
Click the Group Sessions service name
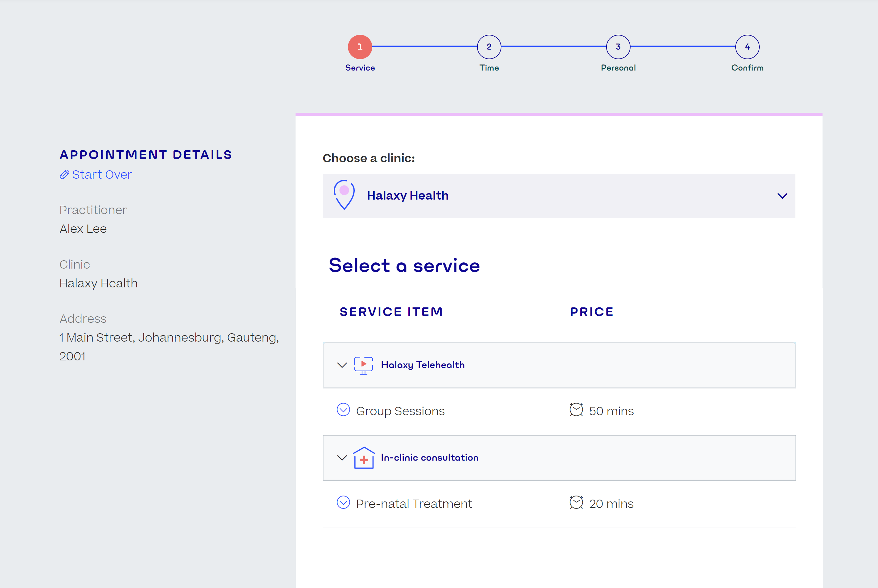tap(400, 411)
